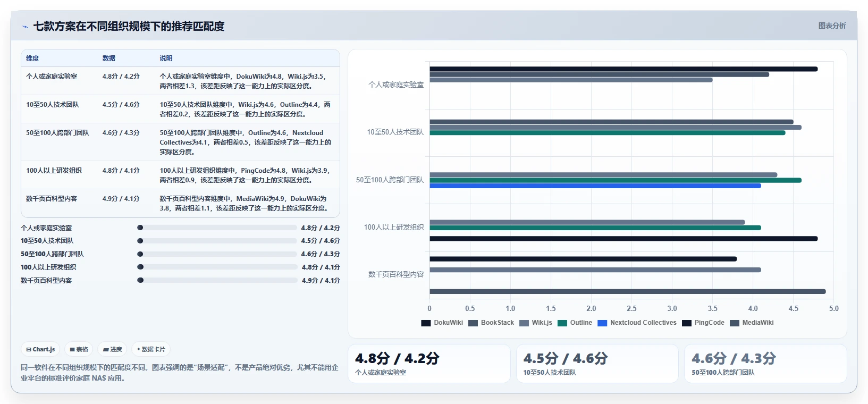
Task: Click the 图表分析 label in the header
Action: click(x=832, y=26)
